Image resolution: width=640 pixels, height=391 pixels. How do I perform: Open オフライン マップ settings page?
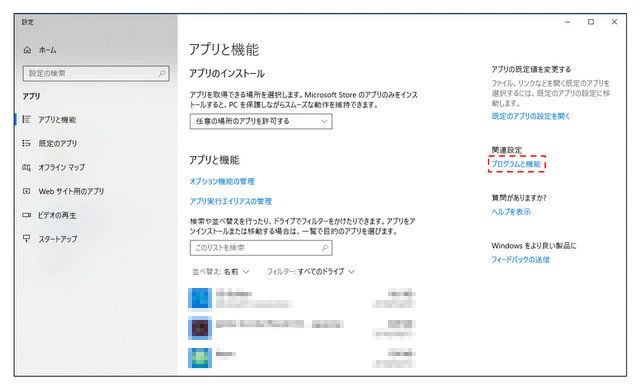(62, 167)
